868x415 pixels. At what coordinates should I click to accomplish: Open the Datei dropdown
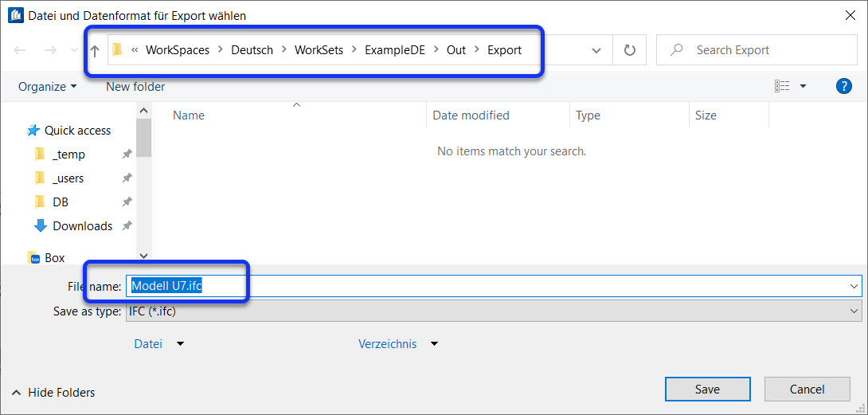coord(158,344)
